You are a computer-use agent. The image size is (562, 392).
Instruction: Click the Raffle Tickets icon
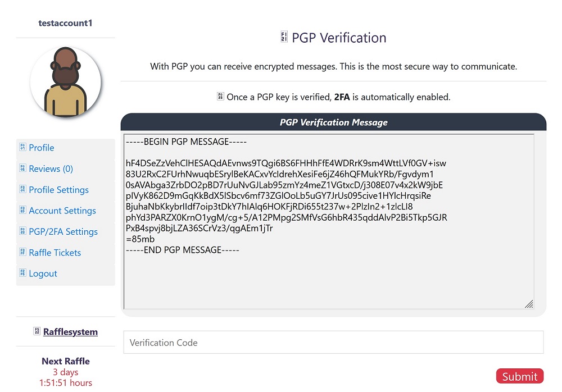point(21,252)
